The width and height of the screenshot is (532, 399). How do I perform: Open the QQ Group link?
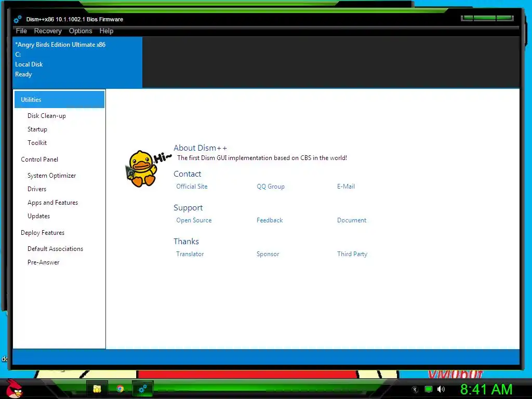pos(270,187)
